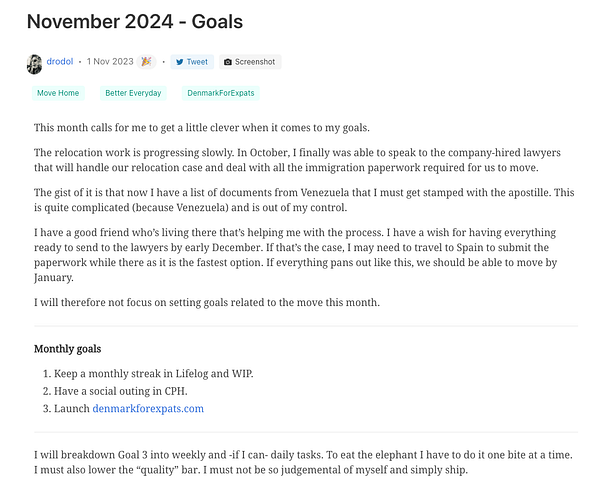The image size is (600, 486).
Task: Click the 1 Nov 2023 date
Action: point(110,62)
